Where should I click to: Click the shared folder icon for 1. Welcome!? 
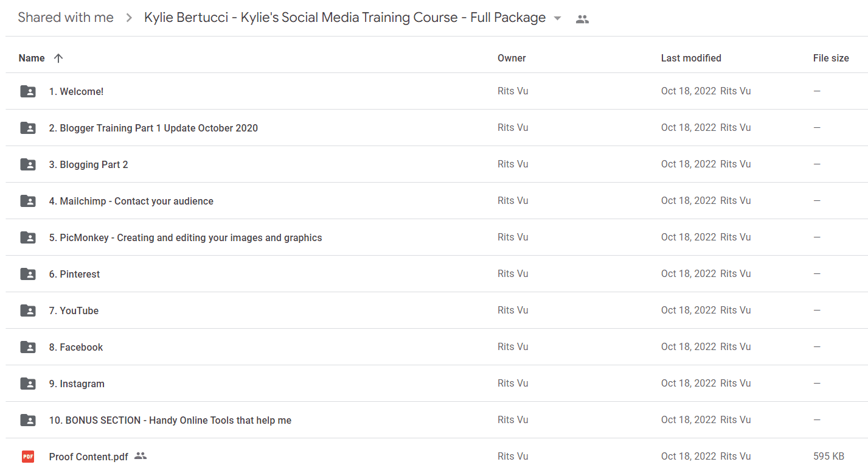coord(28,91)
